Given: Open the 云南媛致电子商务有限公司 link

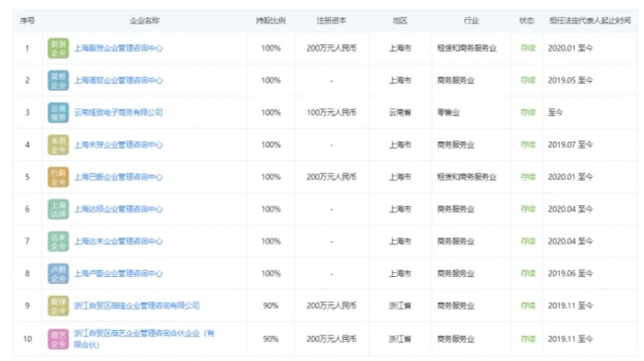Looking at the screenshot, I should (118, 112).
